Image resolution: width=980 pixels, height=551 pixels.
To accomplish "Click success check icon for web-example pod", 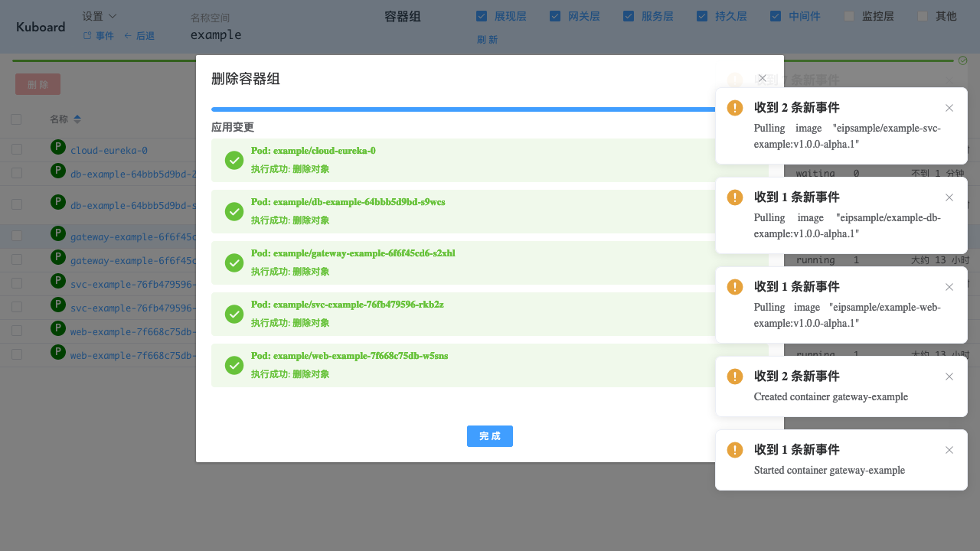I will pyautogui.click(x=234, y=365).
